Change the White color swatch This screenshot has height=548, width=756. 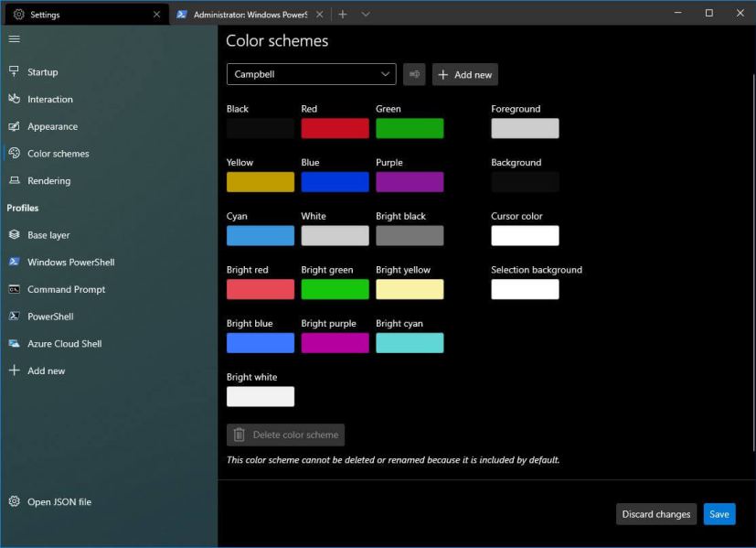tap(335, 235)
